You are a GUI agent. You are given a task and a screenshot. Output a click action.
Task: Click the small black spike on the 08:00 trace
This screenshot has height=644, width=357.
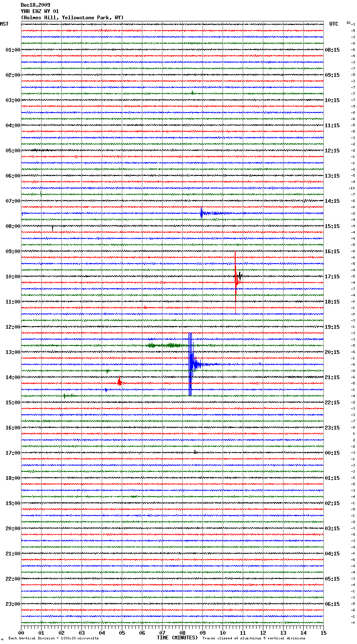pos(52,228)
